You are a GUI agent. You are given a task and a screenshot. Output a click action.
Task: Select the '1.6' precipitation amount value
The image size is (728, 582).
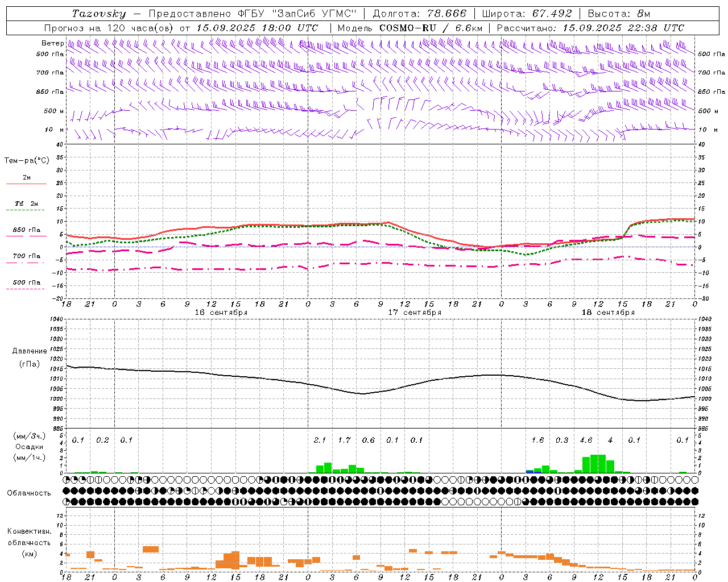tap(537, 440)
